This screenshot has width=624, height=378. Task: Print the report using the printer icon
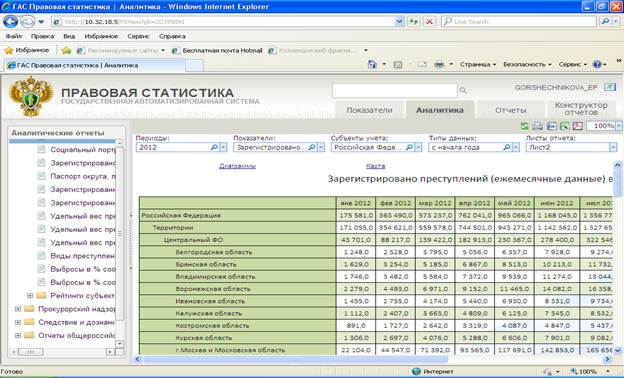point(538,126)
